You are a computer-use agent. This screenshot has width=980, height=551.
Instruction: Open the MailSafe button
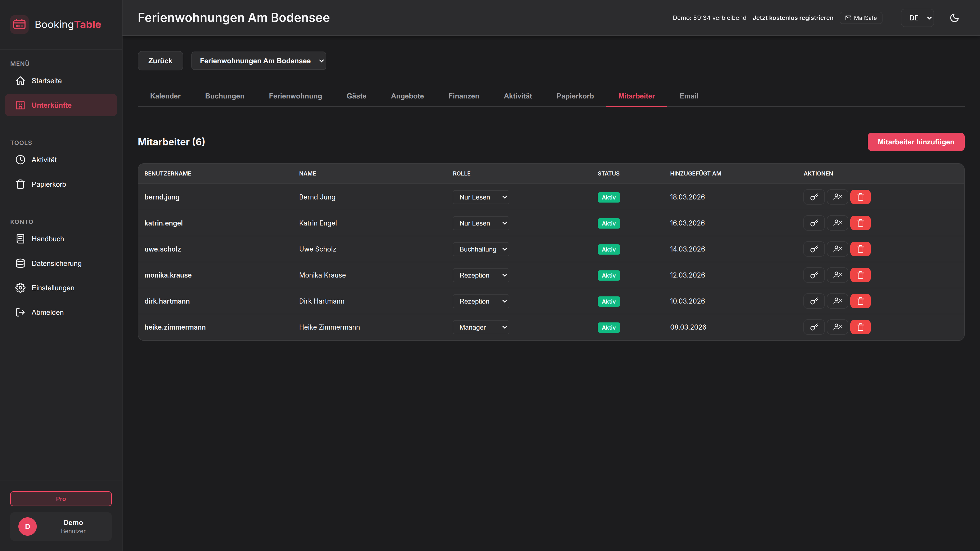(x=861, y=18)
